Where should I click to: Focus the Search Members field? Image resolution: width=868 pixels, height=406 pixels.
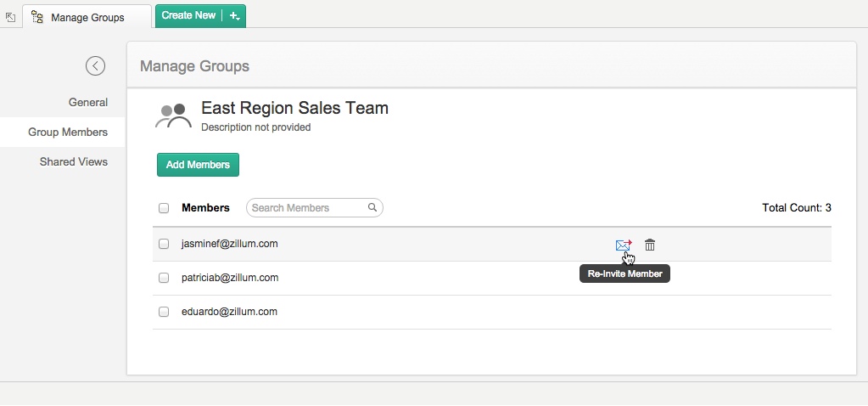[307, 208]
